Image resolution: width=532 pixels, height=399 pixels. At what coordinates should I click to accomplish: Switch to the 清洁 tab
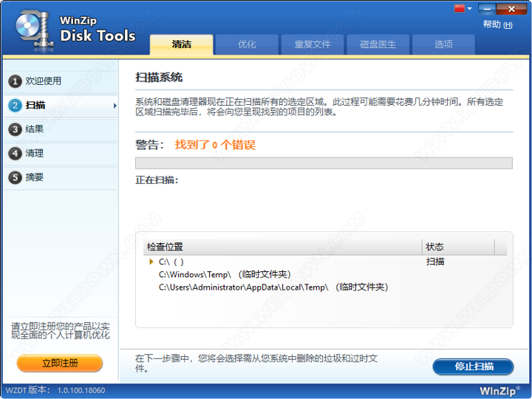click(x=182, y=44)
